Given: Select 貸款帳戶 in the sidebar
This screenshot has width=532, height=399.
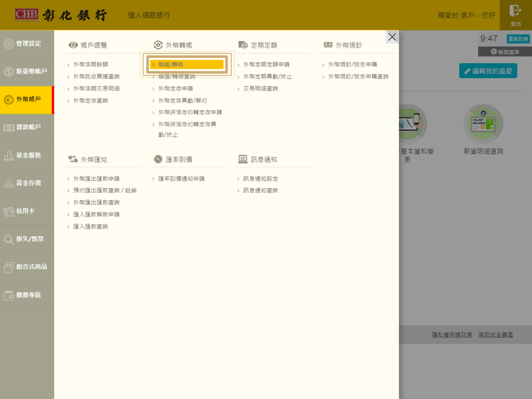Looking at the screenshot, I should tap(27, 127).
